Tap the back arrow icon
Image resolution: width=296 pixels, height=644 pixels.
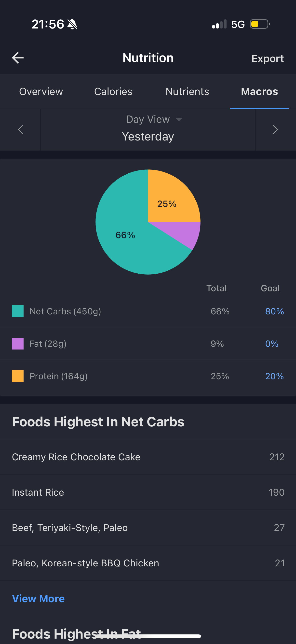18,58
